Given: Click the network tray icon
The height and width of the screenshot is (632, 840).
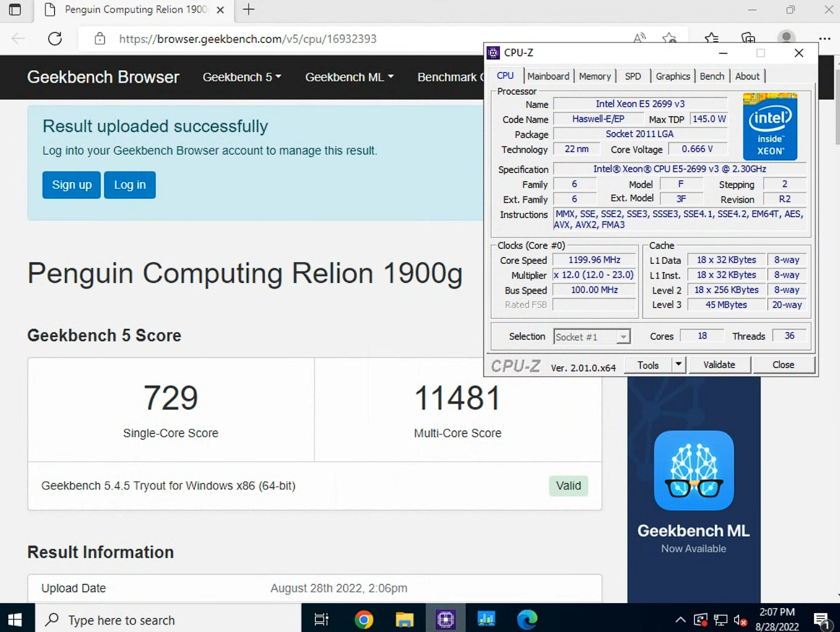Looking at the screenshot, I should tap(721, 620).
